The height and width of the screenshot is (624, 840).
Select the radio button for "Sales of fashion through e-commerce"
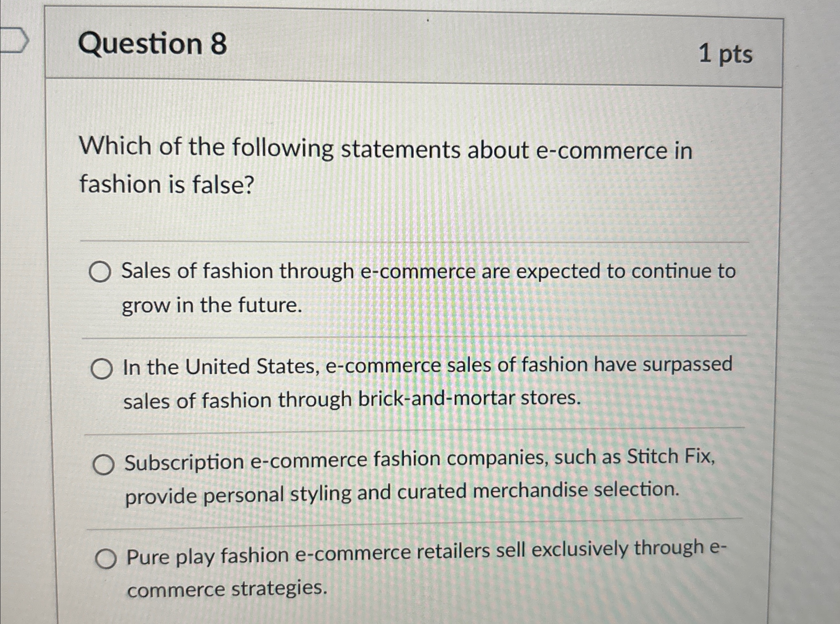pos(100,273)
